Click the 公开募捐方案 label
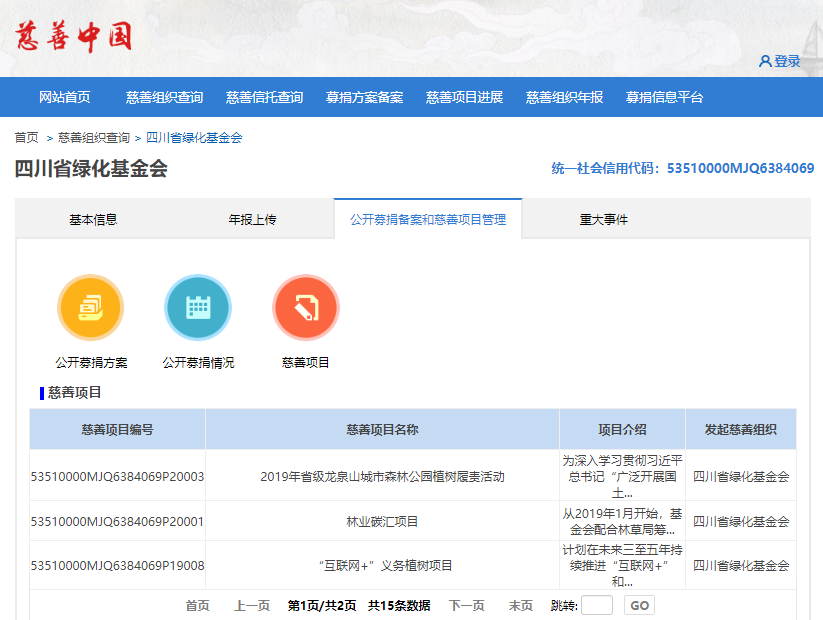Viewport: 823px width, 620px height. [91, 363]
